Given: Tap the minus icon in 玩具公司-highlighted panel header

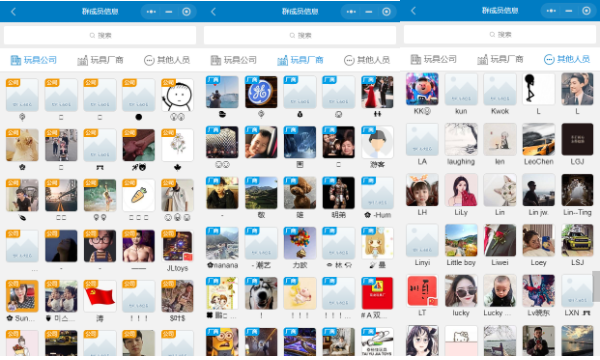Looking at the screenshot, I should tap(168, 12).
